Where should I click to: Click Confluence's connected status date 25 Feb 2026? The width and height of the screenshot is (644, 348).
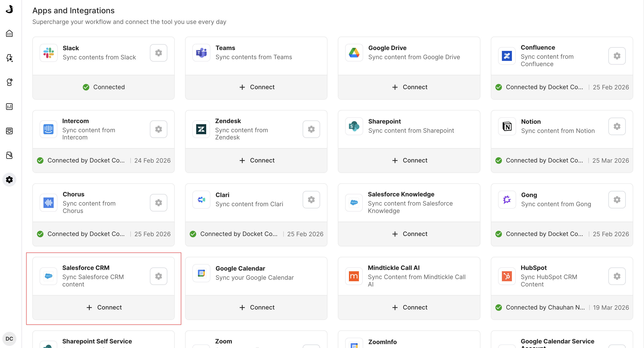coord(611,87)
